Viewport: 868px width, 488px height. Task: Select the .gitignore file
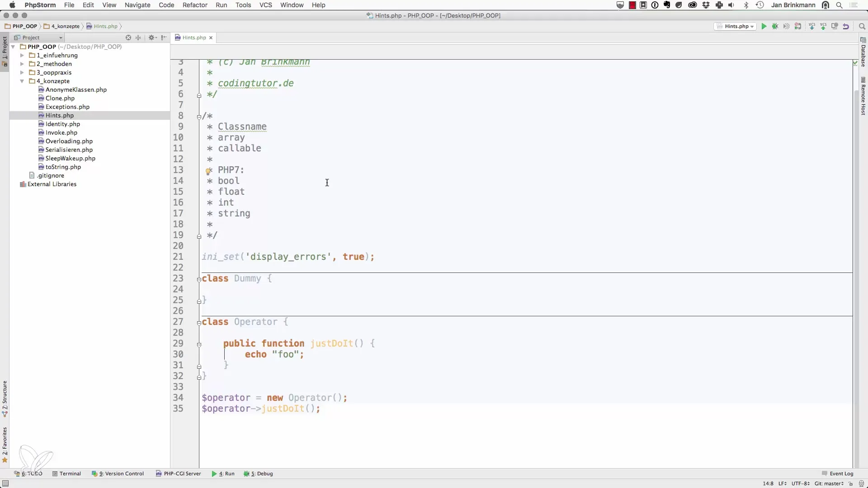[50, 175]
